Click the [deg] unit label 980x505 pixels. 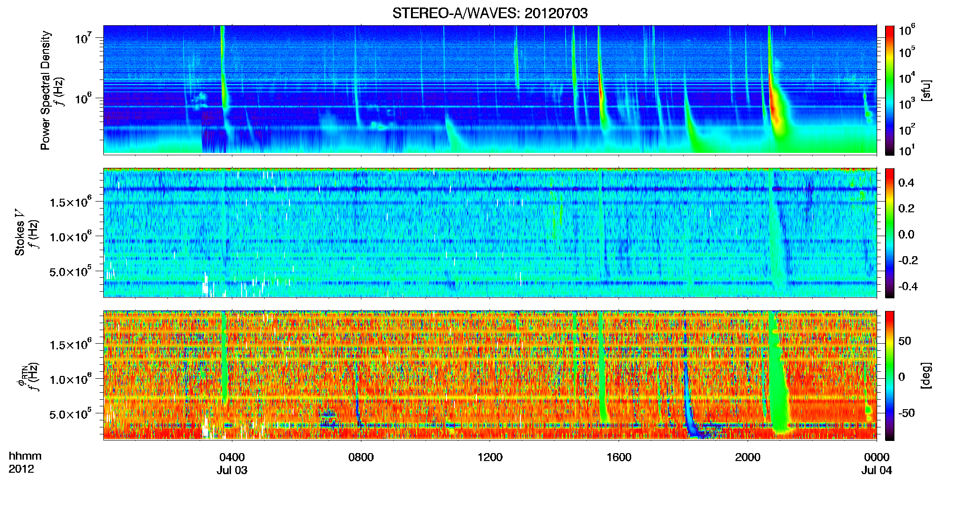click(926, 375)
